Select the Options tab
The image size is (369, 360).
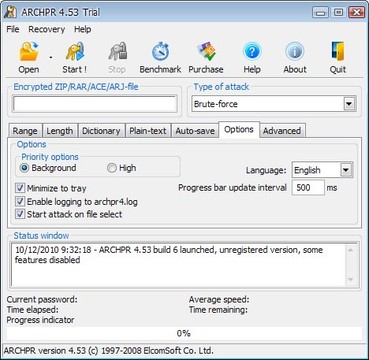[239, 130]
